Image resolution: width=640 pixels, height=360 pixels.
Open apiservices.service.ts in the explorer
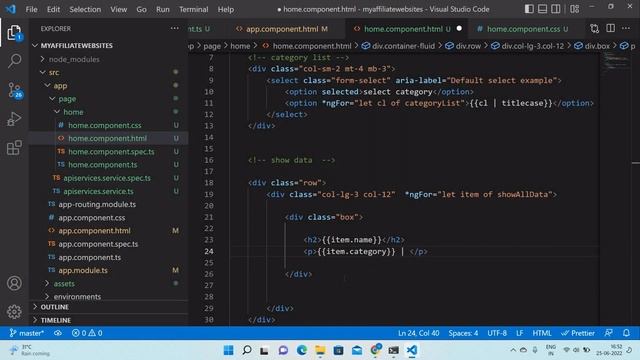coord(98,191)
